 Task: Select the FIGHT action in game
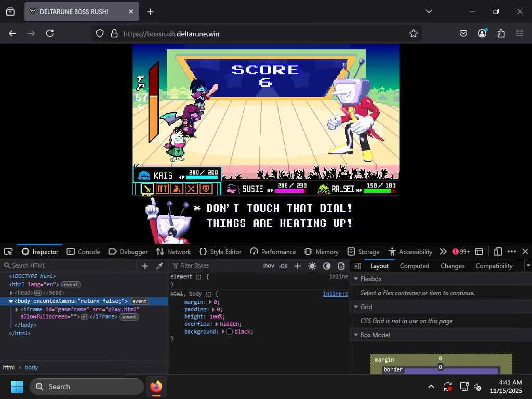point(147,189)
